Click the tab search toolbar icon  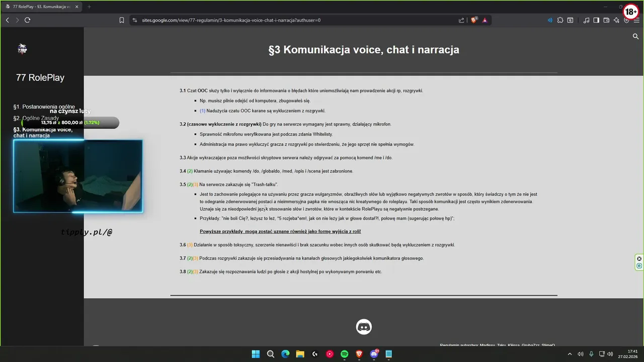571,20
